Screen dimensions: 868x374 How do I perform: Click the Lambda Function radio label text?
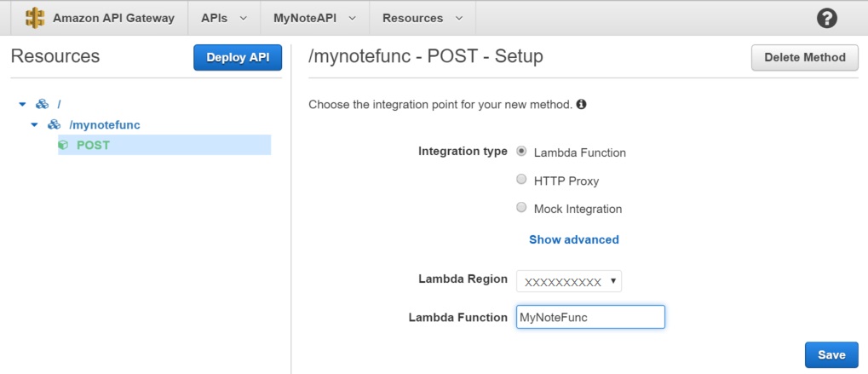[579, 152]
